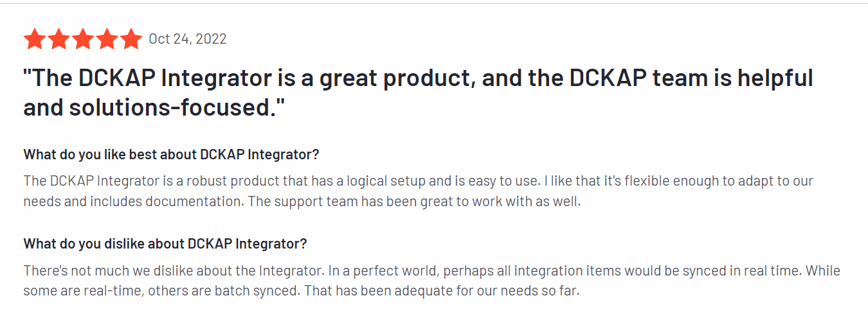The image size is (868, 316).
Task: Click the fourth rating star
Action: click(107, 39)
